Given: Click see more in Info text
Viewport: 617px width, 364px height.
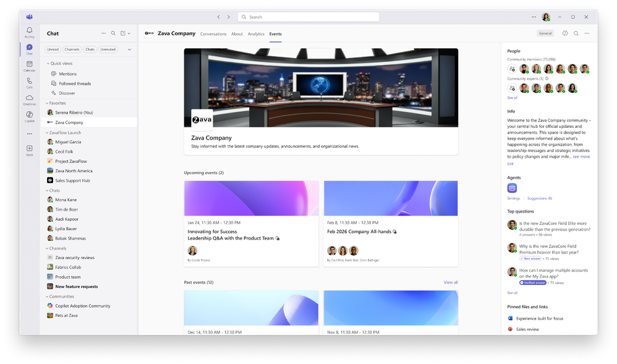Looking at the screenshot, I should 581,156.
